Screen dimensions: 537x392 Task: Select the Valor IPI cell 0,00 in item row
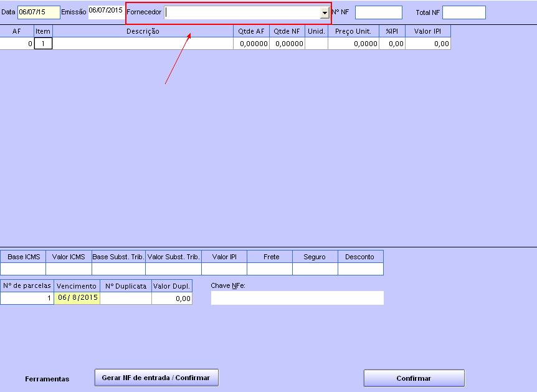(x=428, y=44)
